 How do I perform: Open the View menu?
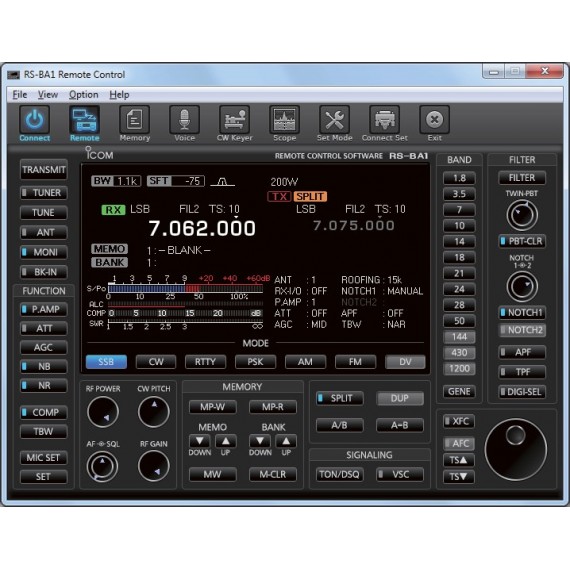pos(48,95)
